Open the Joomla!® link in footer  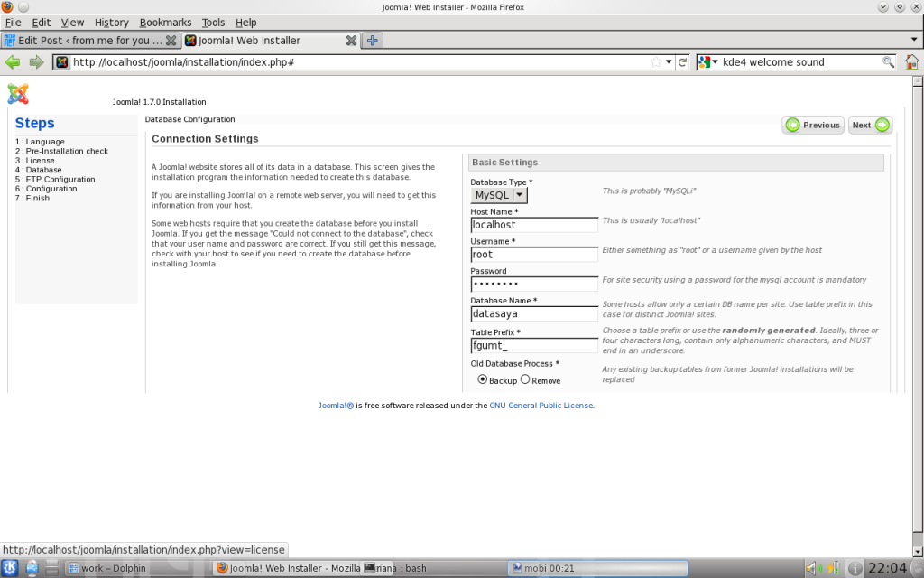(x=336, y=406)
